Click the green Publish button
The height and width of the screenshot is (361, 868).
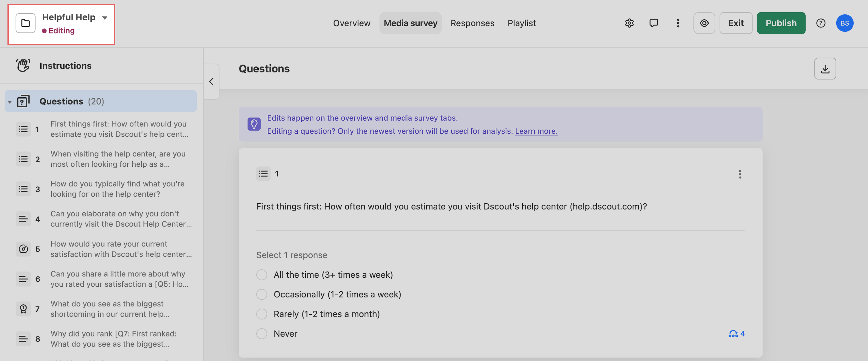(x=781, y=23)
